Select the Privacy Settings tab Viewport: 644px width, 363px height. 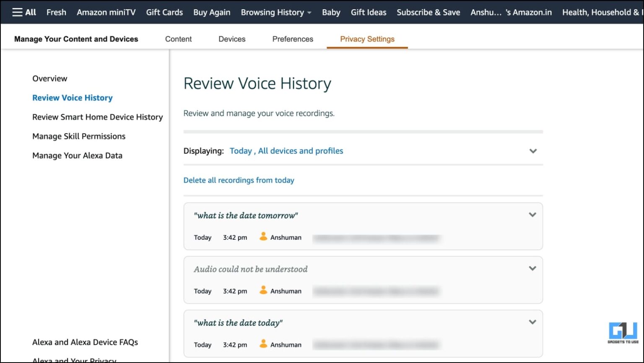tap(367, 39)
